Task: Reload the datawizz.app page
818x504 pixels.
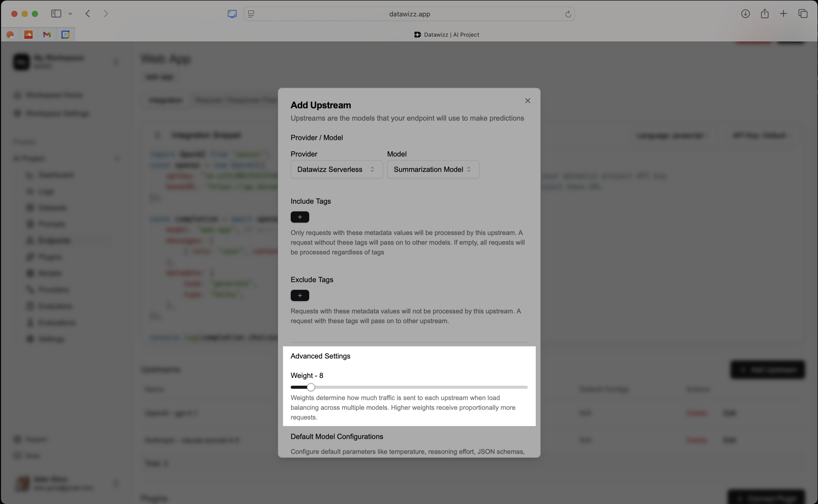Action: [568, 14]
